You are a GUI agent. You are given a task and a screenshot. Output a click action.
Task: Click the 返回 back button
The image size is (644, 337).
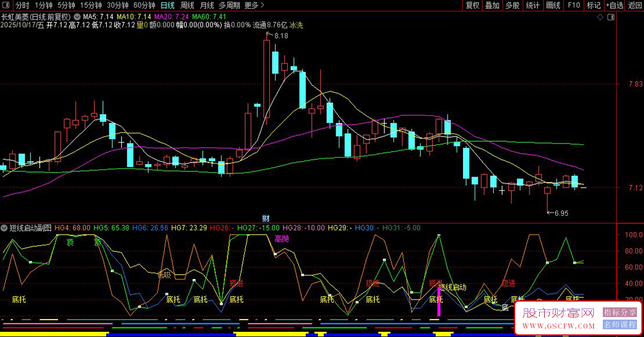click(634, 5)
